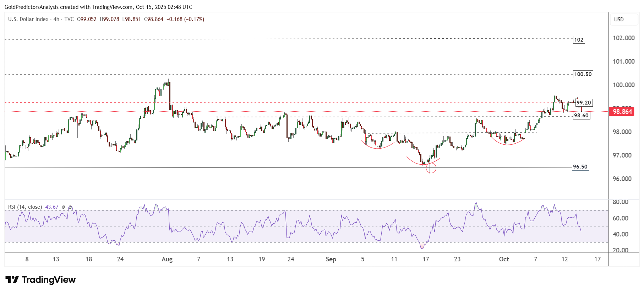This screenshot has width=644, height=293.
Task: Open the RSI (14, close) indicator legend
Action: tap(25, 207)
